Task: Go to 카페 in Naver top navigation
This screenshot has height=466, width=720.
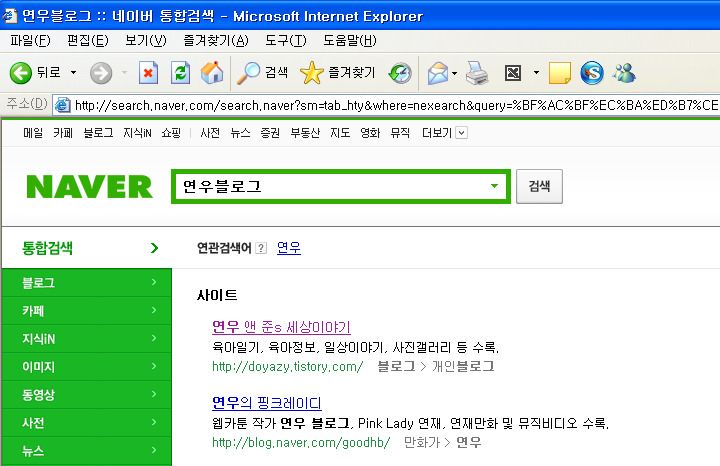Action: point(63,133)
